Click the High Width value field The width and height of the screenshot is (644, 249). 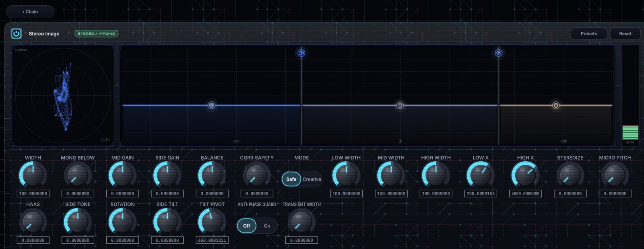(436, 193)
